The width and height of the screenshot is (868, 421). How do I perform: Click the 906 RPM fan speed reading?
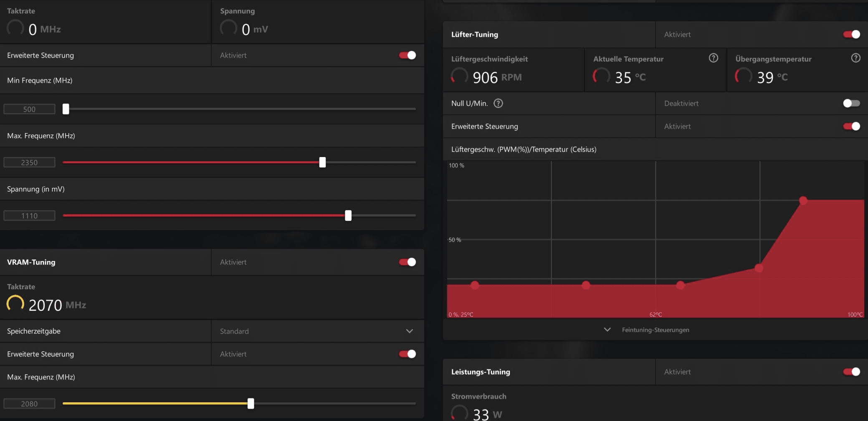point(497,77)
